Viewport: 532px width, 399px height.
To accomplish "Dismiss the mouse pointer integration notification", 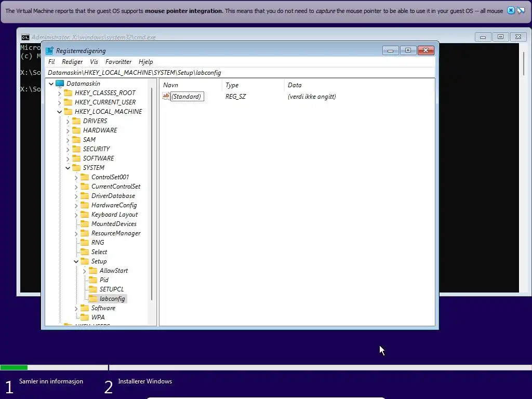I will pos(511,10).
